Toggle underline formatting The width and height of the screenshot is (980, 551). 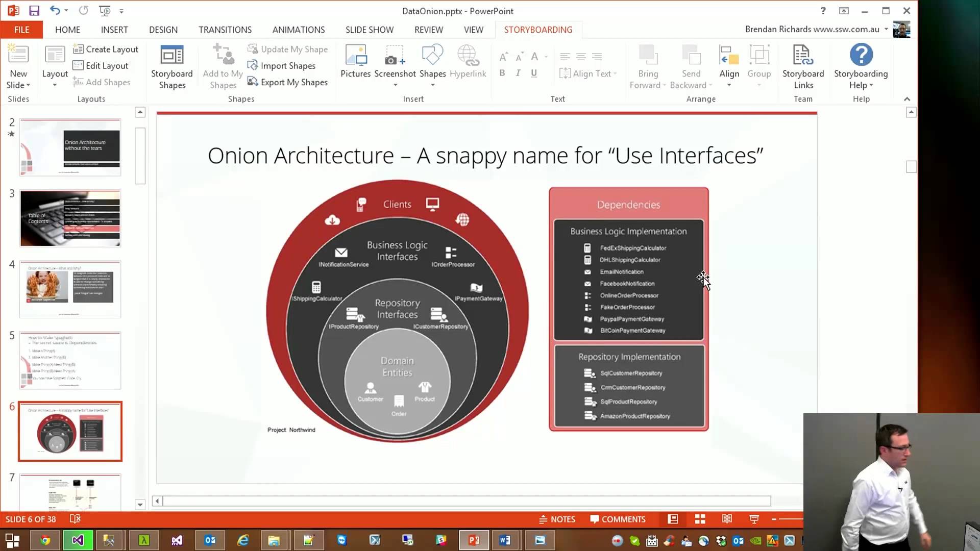533,73
